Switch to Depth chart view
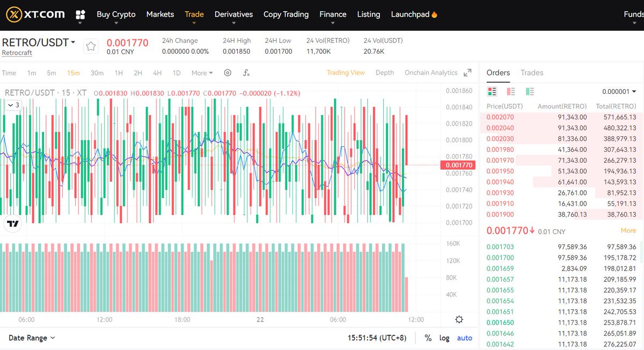Viewport: 644px width, 350px height. [385, 73]
